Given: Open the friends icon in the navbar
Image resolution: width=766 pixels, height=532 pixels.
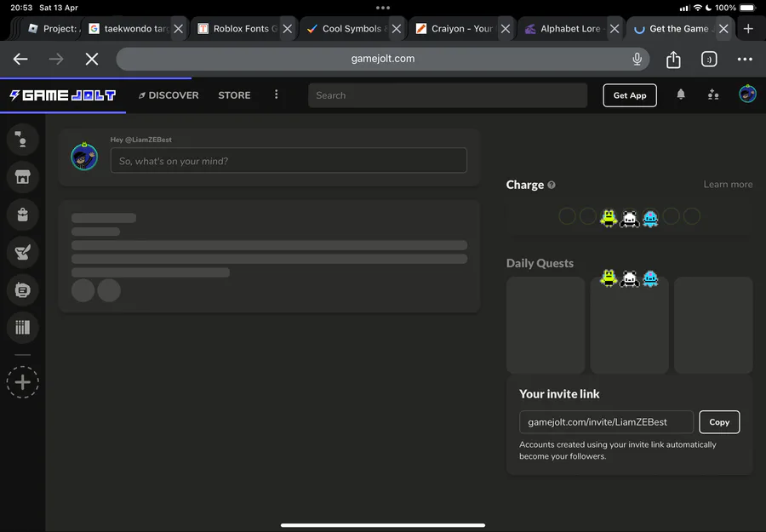Looking at the screenshot, I should (x=713, y=94).
